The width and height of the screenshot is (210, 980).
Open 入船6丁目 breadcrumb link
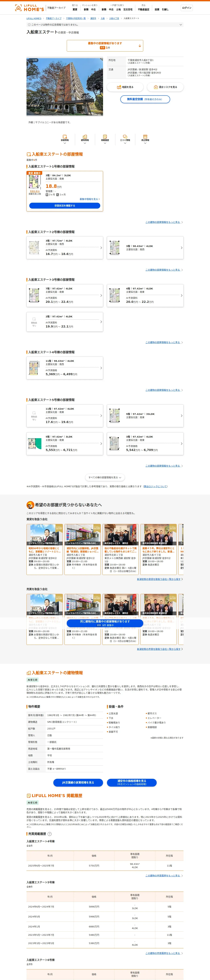[114, 18]
